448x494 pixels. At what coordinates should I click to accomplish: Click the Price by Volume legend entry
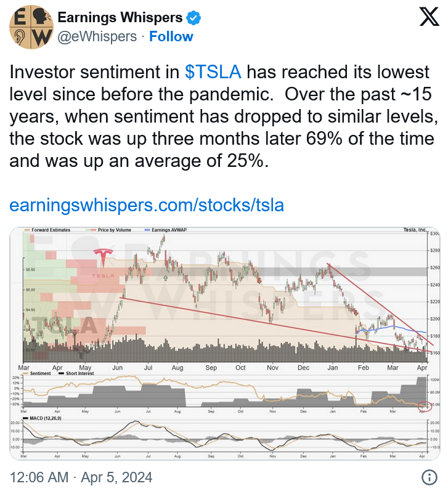point(108,230)
